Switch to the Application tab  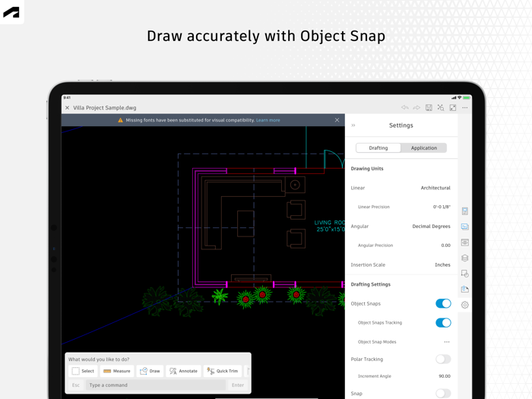tap(424, 148)
